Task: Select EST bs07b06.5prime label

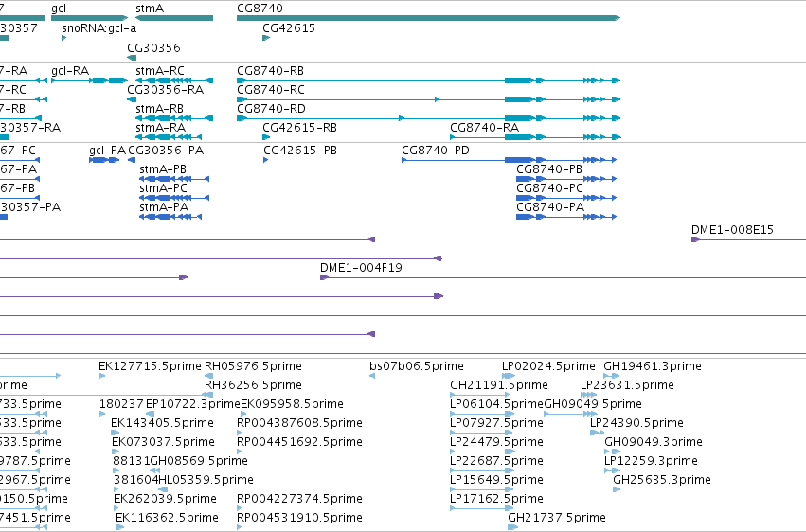Action: click(417, 366)
